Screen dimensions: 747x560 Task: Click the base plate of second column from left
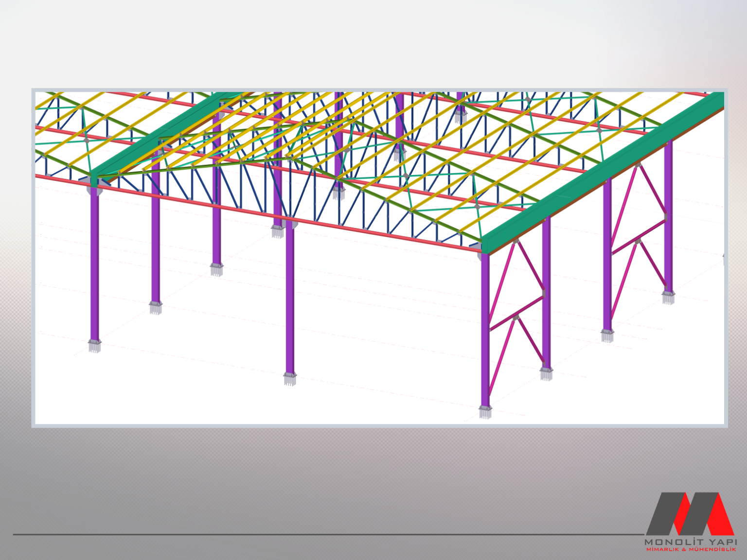pos(156,307)
